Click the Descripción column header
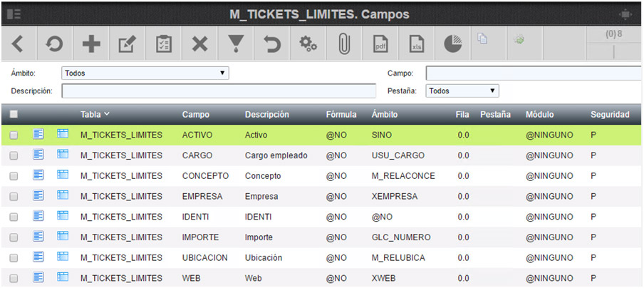This screenshot has height=288, width=644. (267, 115)
